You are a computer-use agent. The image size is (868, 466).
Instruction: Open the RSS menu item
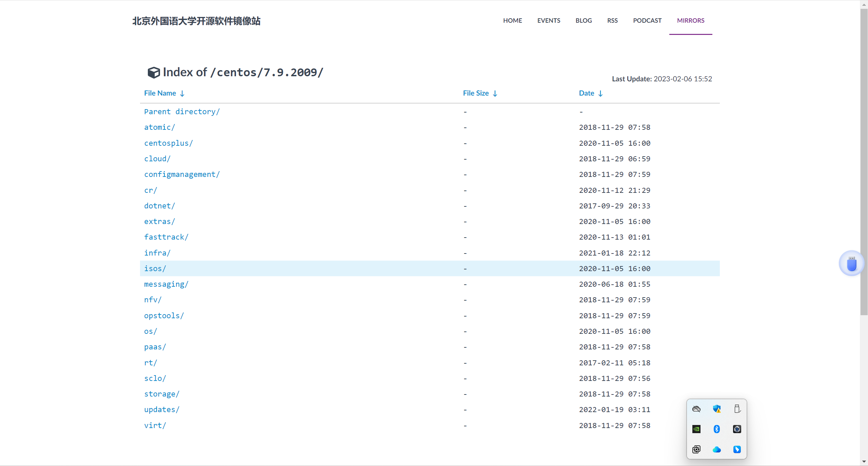[612, 20]
